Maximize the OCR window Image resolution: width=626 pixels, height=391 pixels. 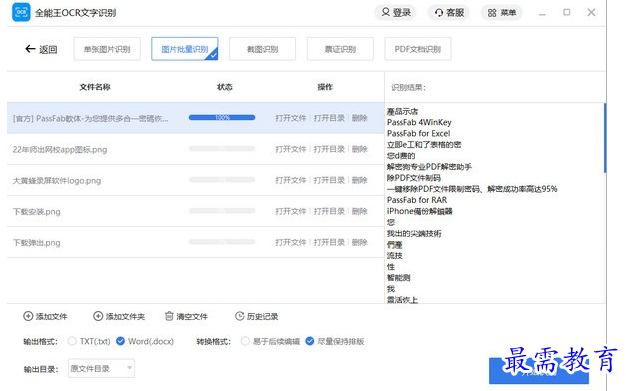tap(567, 12)
